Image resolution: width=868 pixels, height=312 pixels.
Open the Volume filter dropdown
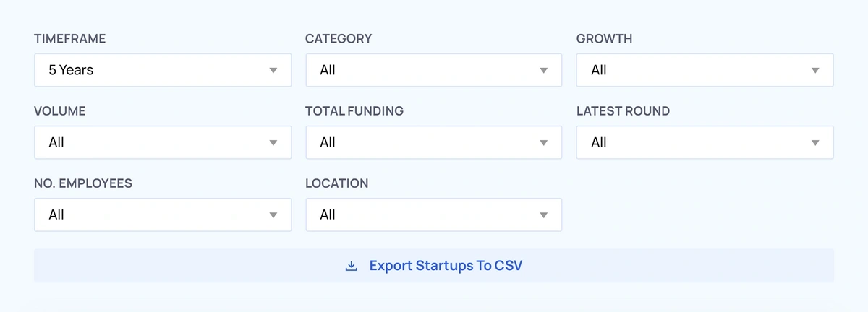[163, 142]
